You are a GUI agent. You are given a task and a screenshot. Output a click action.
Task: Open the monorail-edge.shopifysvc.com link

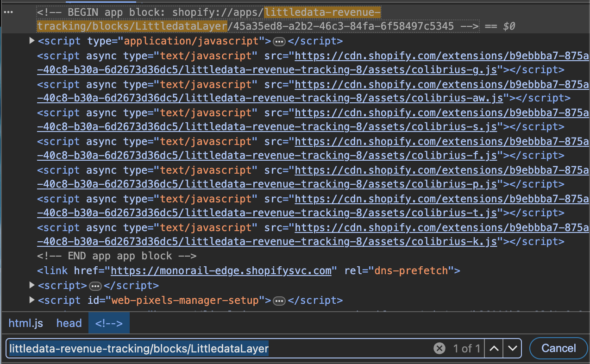click(x=221, y=270)
